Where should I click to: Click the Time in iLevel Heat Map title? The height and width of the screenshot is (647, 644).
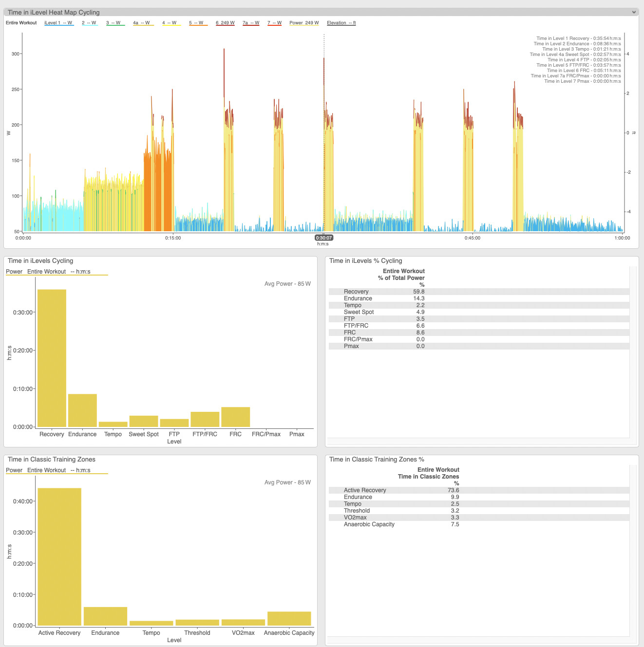click(x=54, y=12)
